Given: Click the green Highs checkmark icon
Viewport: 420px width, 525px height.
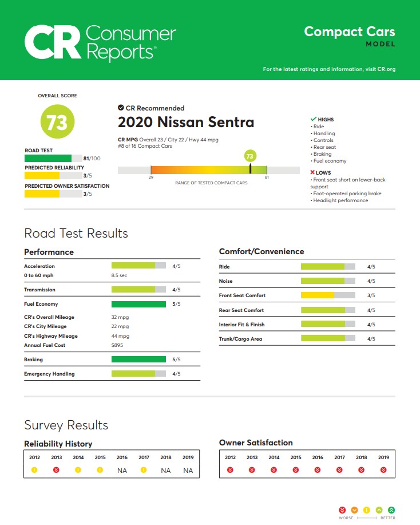Looking at the screenshot, I should click(x=313, y=119).
